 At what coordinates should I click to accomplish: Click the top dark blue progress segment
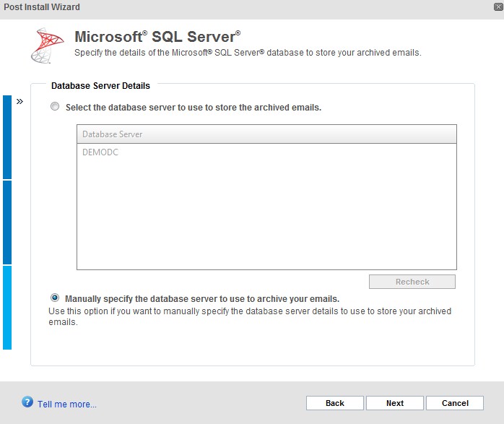tap(7, 137)
